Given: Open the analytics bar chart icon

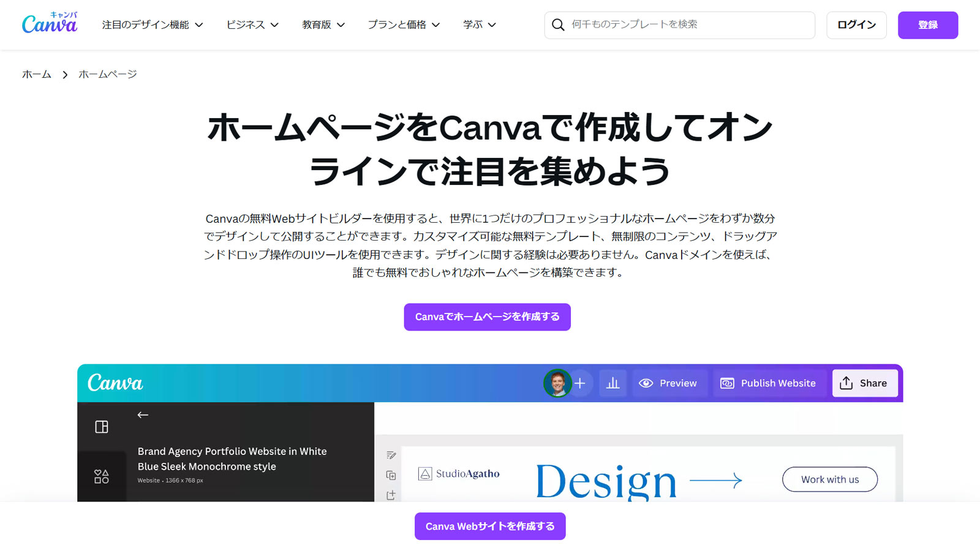Looking at the screenshot, I should (x=612, y=383).
